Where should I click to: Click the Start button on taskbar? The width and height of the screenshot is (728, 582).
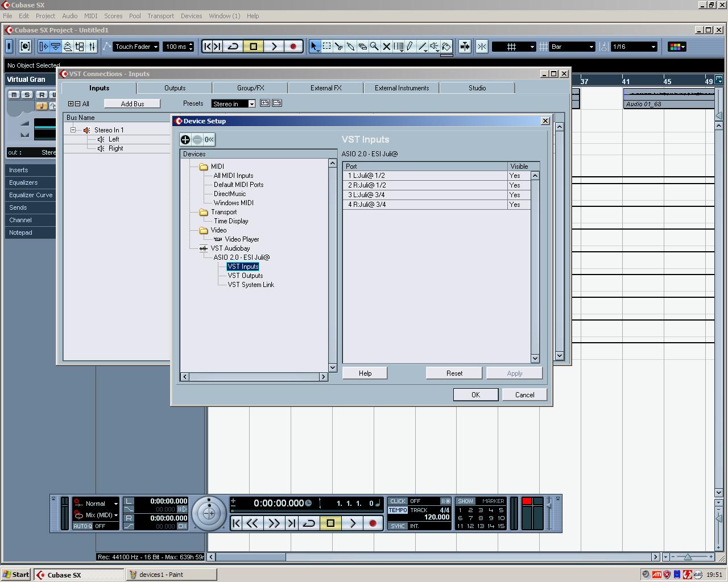point(16,575)
